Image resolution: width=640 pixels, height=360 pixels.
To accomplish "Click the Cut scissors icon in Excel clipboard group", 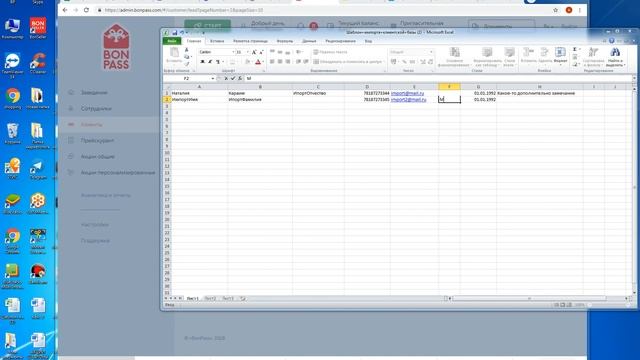I will coord(187,50).
